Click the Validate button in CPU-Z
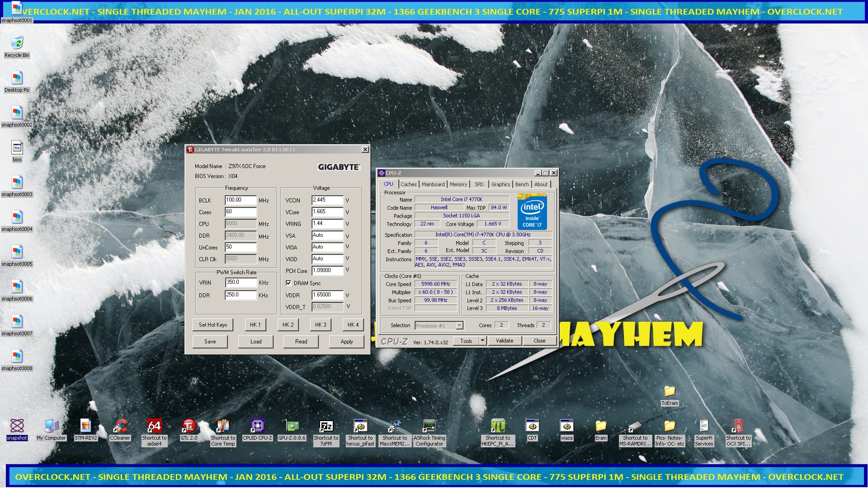This screenshot has height=488, width=868. point(505,341)
